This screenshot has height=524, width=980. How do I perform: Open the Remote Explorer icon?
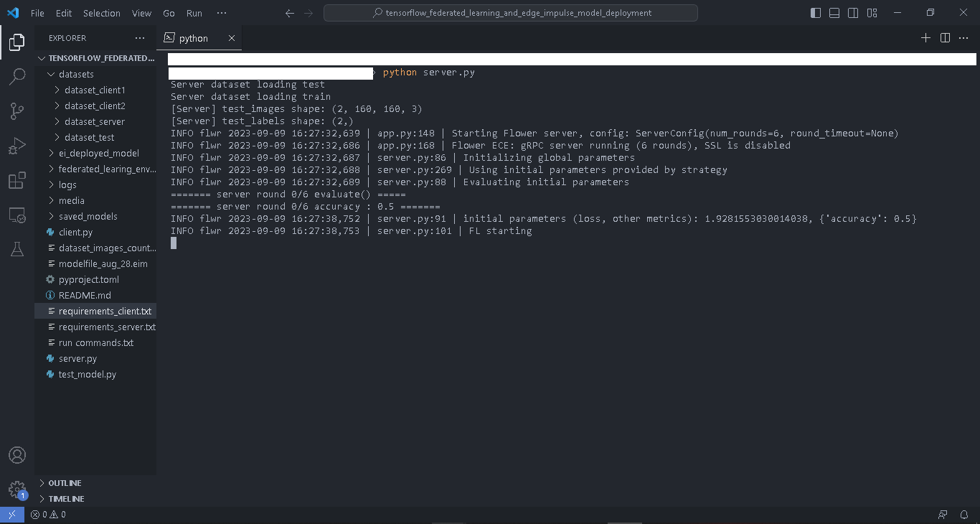tap(17, 215)
